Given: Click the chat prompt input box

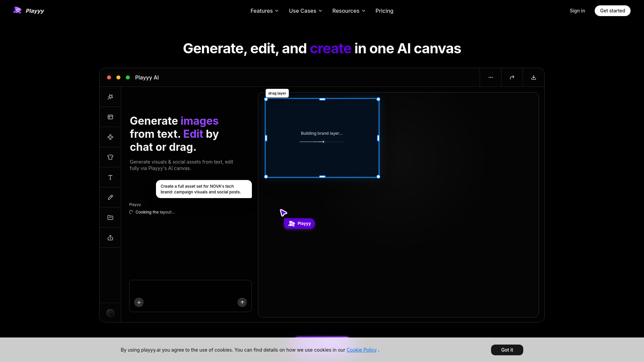Looking at the screenshot, I should (x=191, y=296).
